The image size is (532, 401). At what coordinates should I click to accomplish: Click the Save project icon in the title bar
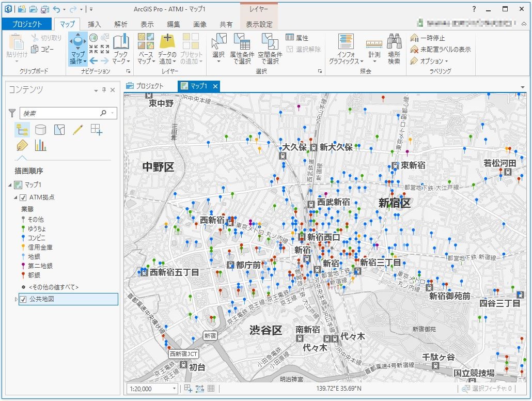coord(44,9)
